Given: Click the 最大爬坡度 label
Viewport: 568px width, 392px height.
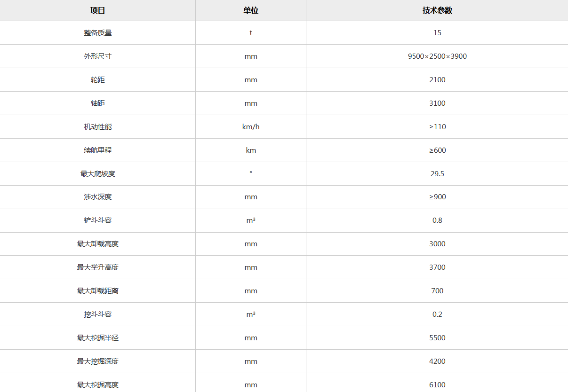Looking at the screenshot, I should click(98, 174).
